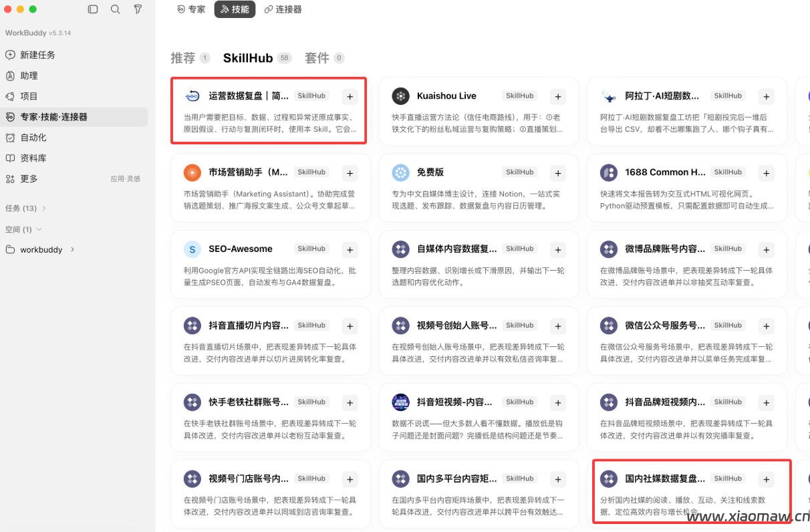Click 免费版 card title
Screen dimensions: 810x532
[x=430, y=172]
